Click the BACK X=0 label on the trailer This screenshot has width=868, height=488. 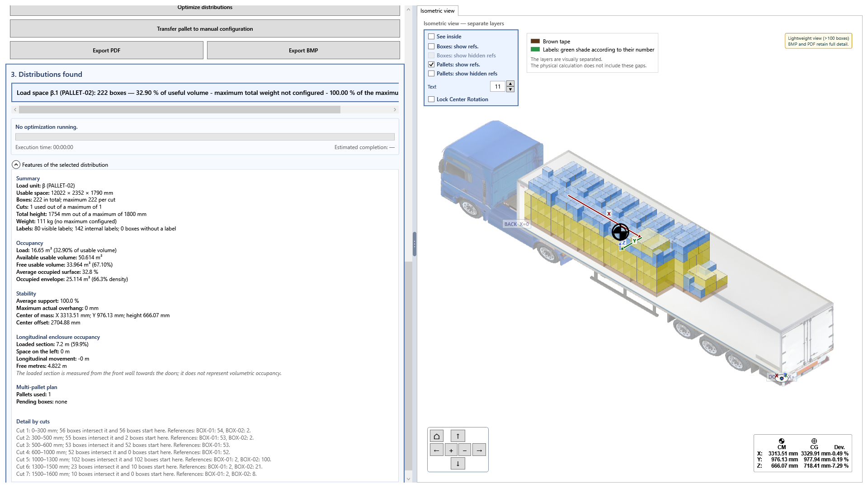click(x=516, y=224)
